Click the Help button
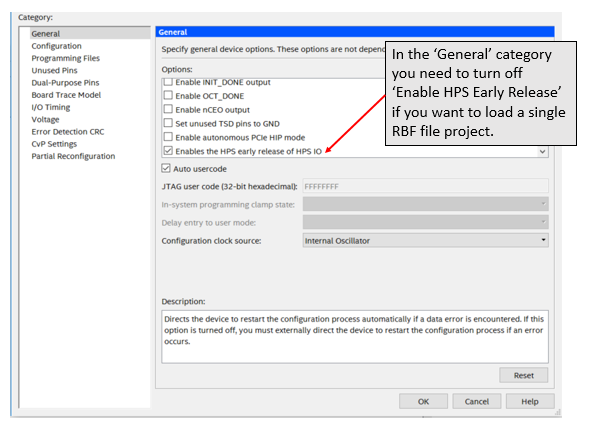 point(530,401)
